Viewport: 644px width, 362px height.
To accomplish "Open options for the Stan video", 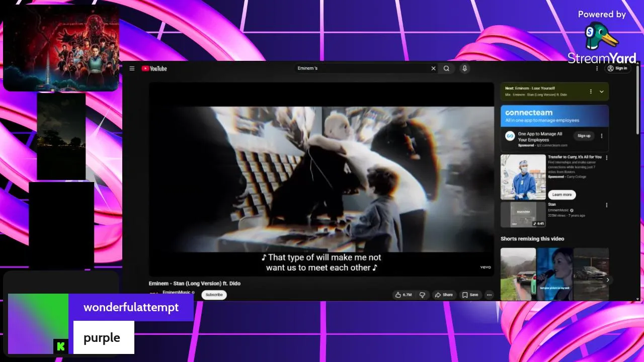I will point(606,205).
